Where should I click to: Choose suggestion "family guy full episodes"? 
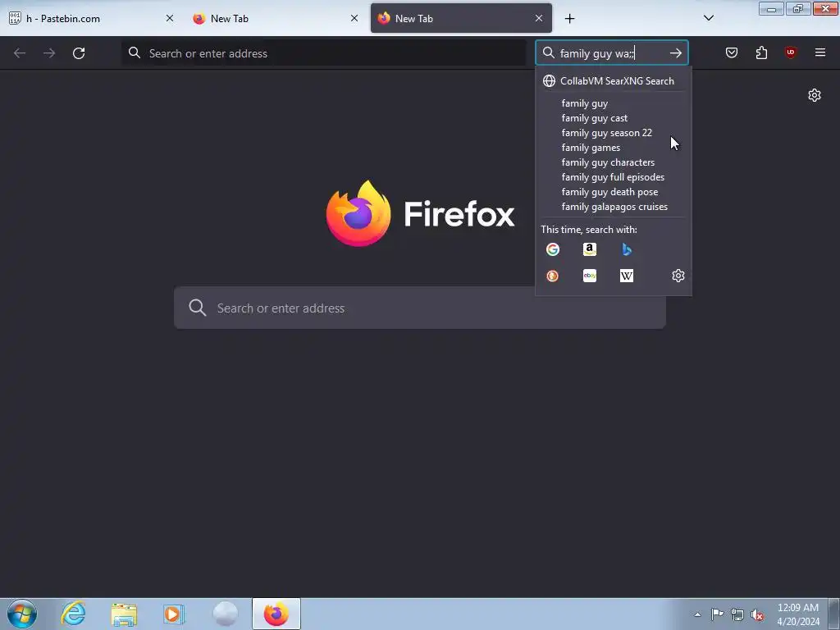614,177
